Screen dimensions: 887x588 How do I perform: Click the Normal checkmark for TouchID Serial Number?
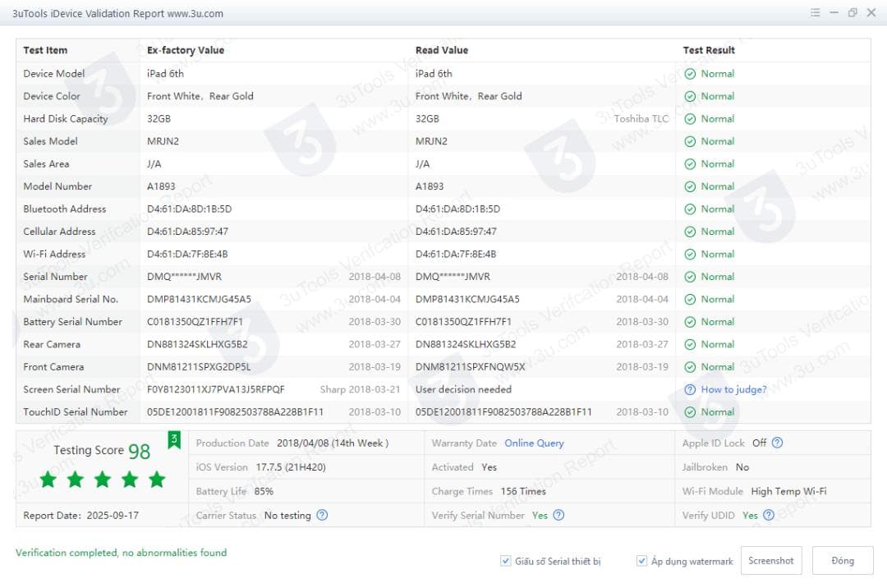click(691, 411)
